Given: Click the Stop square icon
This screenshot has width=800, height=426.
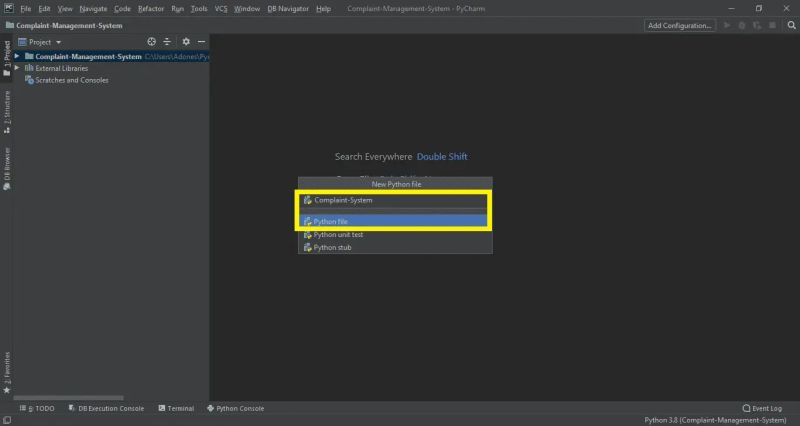Looking at the screenshot, I should (x=772, y=25).
